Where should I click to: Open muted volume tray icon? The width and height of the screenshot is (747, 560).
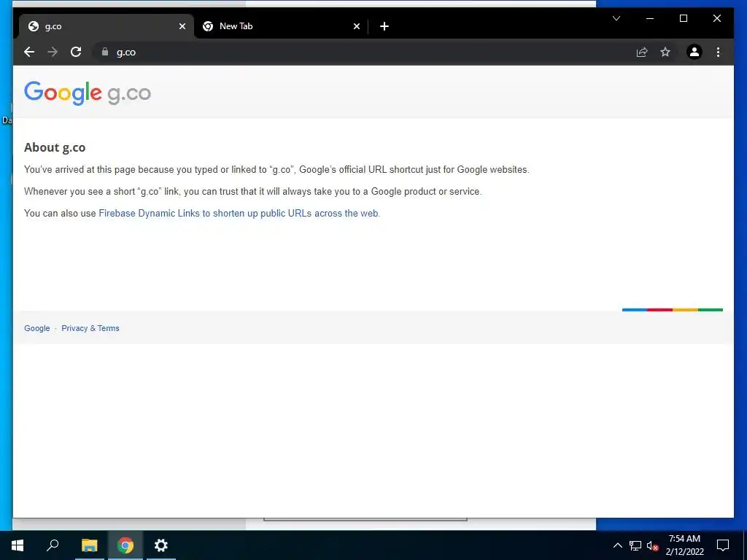click(652, 545)
